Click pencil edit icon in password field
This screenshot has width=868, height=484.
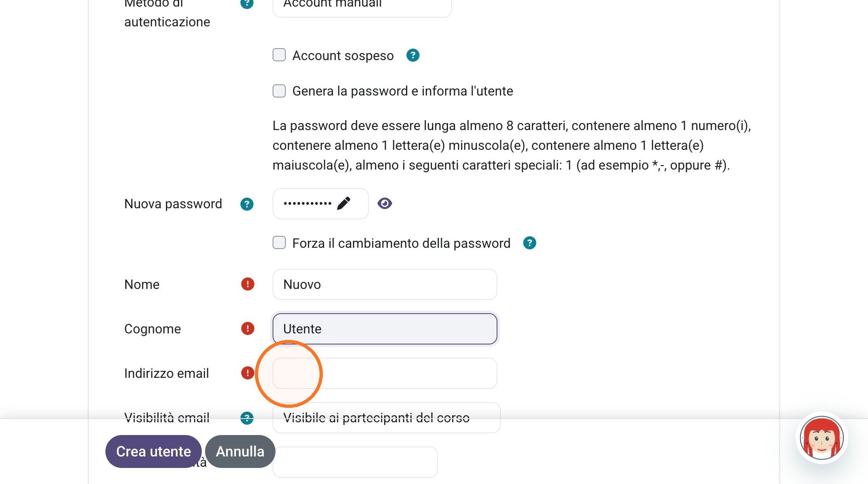343,203
